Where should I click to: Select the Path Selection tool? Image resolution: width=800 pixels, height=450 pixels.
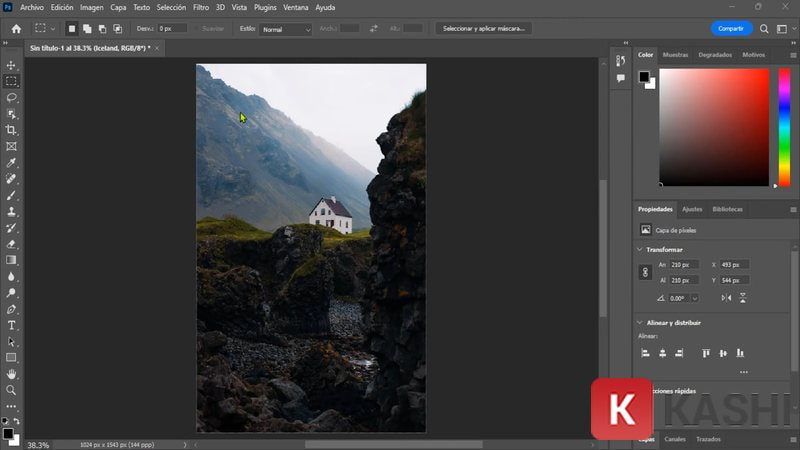11,342
